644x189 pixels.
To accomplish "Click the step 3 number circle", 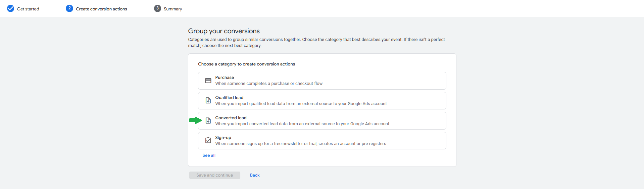I will click(x=157, y=8).
